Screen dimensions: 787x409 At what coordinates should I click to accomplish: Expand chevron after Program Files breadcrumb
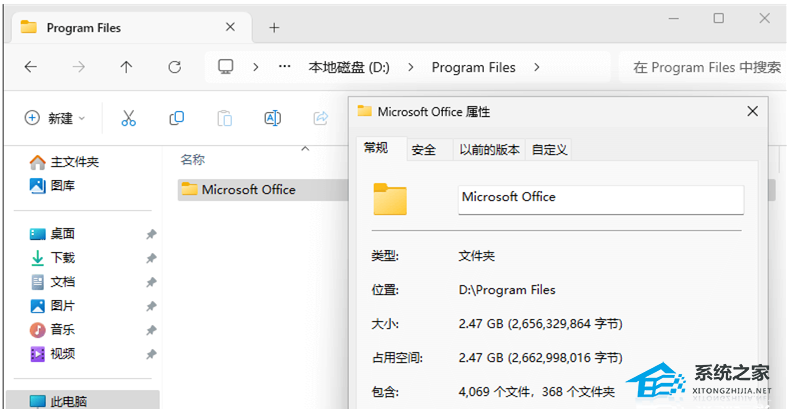(537, 67)
